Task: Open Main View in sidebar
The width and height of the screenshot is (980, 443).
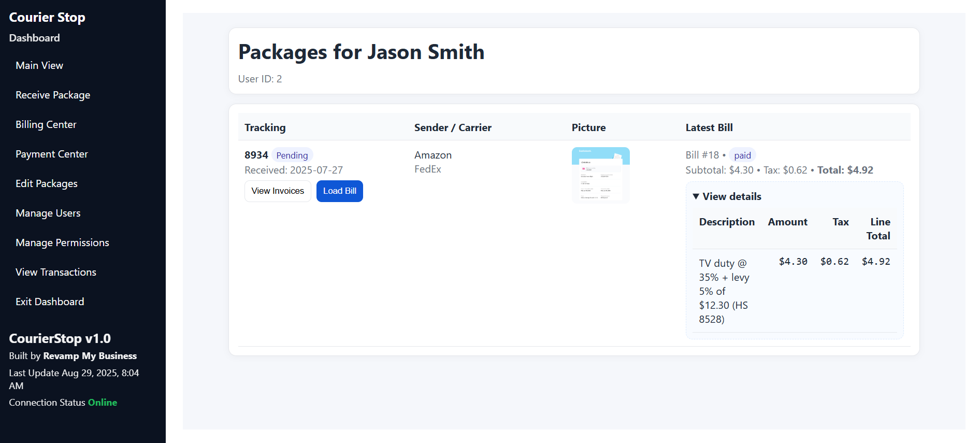Action: tap(39, 65)
